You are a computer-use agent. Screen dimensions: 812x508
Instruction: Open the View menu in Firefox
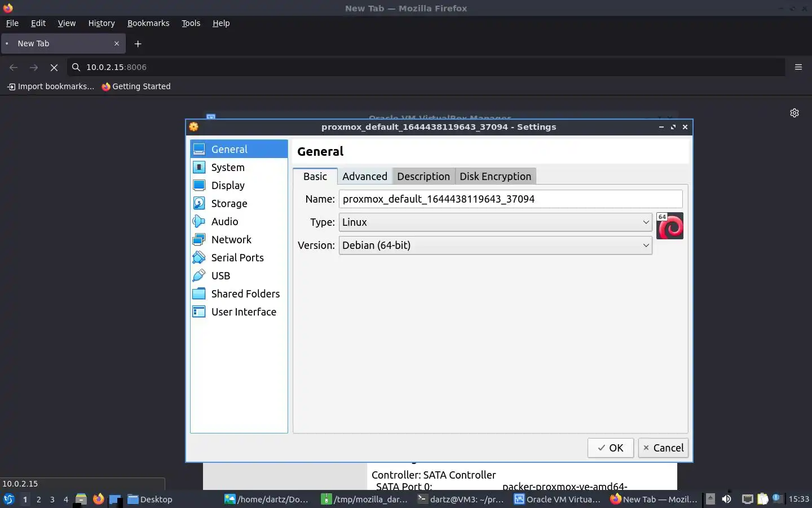[67, 23]
